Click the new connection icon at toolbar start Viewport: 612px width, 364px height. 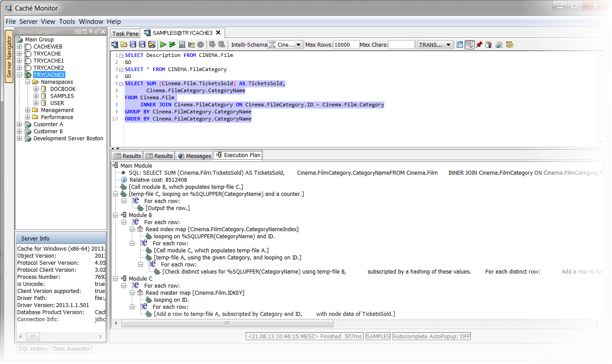click(x=115, y=45)
